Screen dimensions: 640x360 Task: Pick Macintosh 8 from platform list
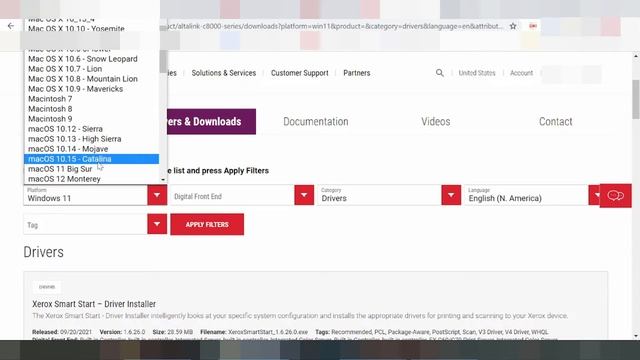tap(91, 109)
